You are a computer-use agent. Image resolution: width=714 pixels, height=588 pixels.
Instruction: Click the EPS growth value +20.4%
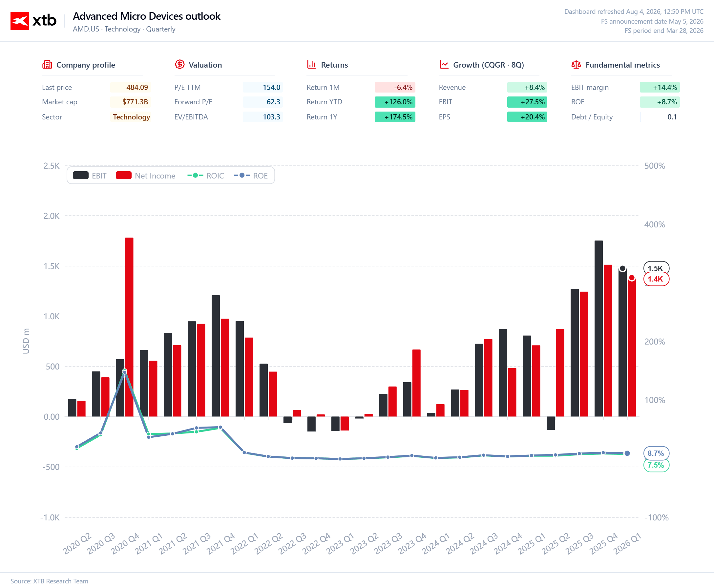click(527, 117)
